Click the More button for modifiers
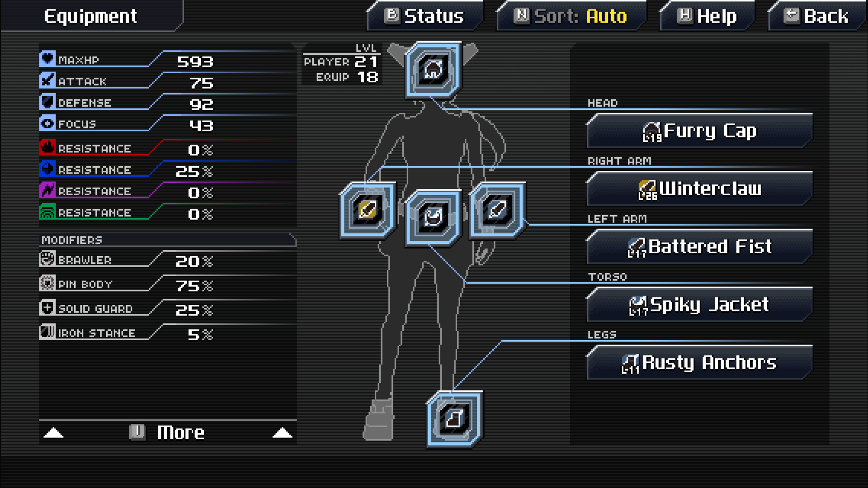The image size is (868, 488). point(167,432)
